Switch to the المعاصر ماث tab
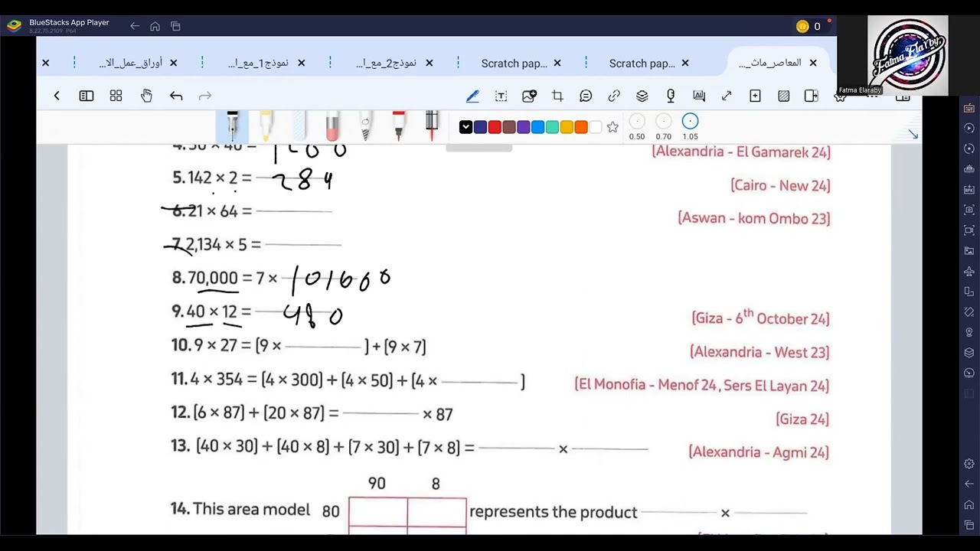Screen dimensions: 980x551 769,63
